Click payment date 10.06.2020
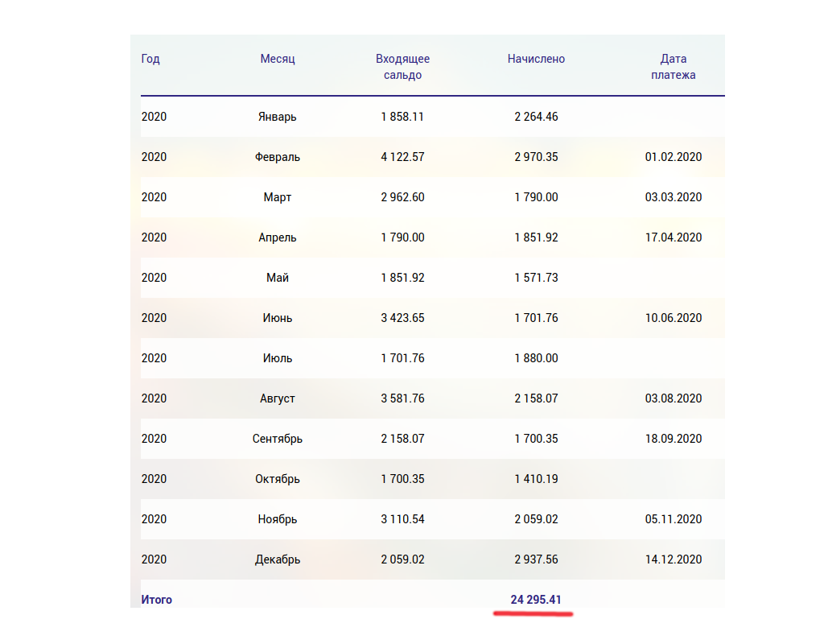 pos(674,318)
